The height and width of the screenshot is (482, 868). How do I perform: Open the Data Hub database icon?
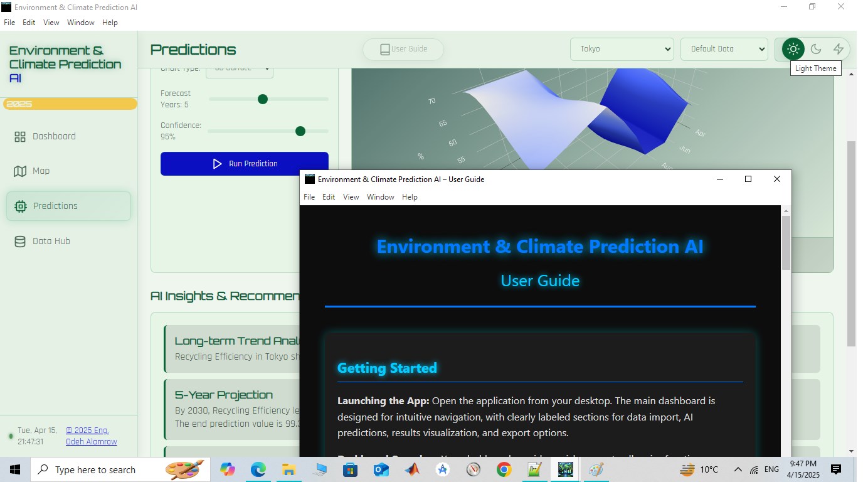[x=20, y=241]
